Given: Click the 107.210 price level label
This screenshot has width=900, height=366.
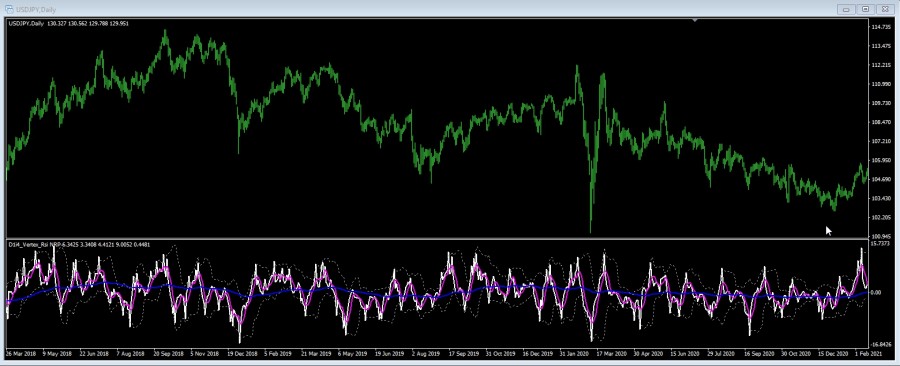Looking at the screenshot, I should pyautogui.click(x=880, y=141).
